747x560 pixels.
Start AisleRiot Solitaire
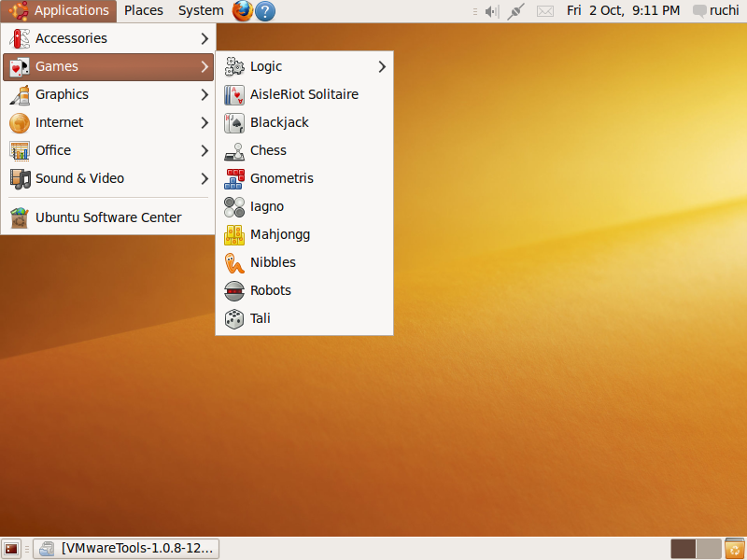point(304,95)
